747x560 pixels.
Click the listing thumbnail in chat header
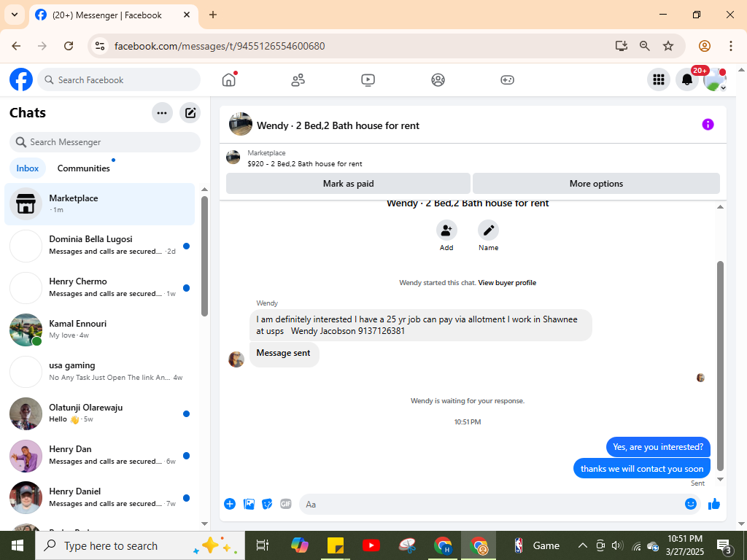click(x=241, y=124)
